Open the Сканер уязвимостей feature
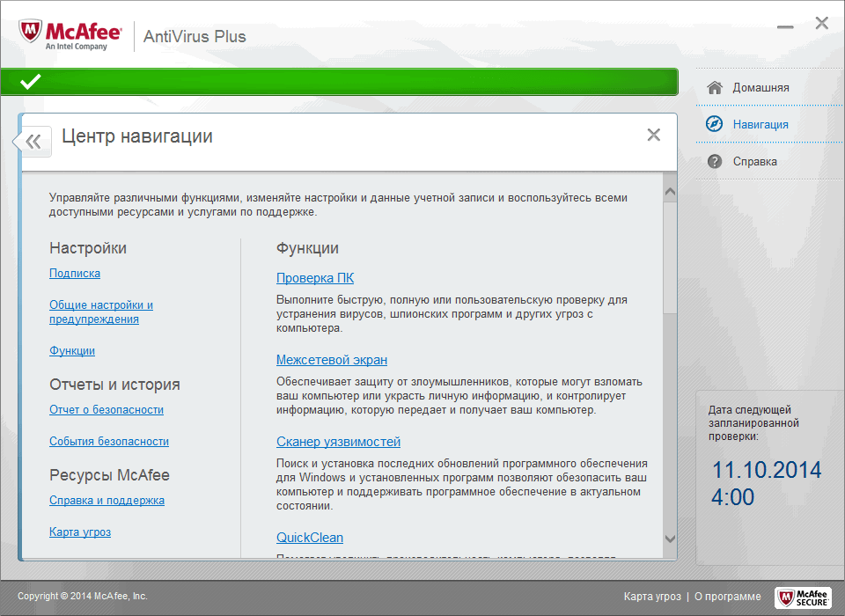Viewport: 845px width, 616px height. (x=338, y=441)
